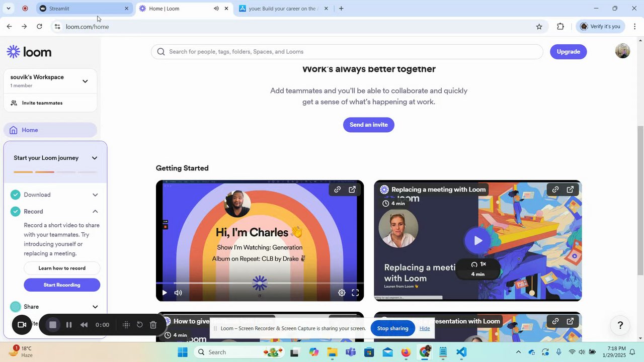Image resolution: width=644 pixels, height=362 pixels.
Task: Copy link of Replacing a meeting video
Action: (x=555, y=190)
